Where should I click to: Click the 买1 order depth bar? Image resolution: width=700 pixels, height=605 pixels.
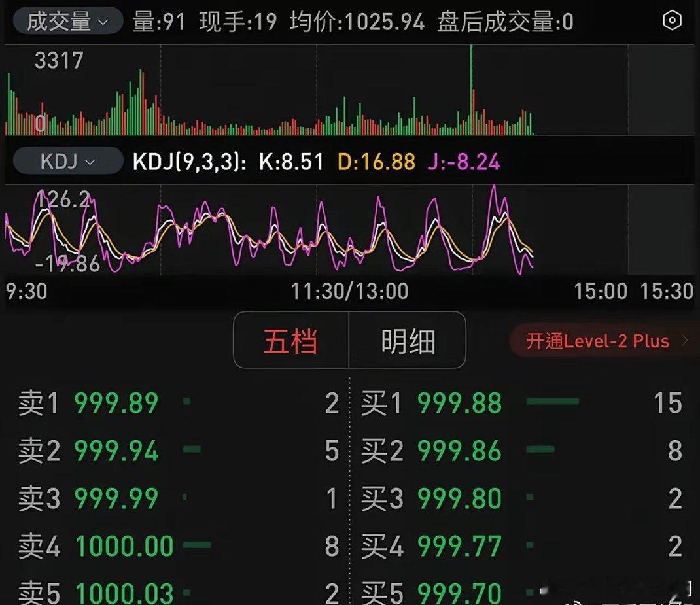[553, 402]
